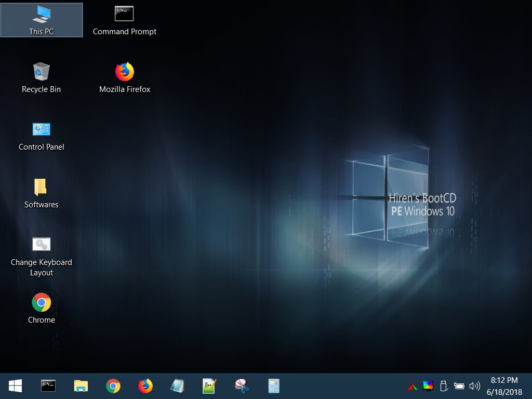Click the "This PC" label text

pyautogui.click(x=42, y=32)
